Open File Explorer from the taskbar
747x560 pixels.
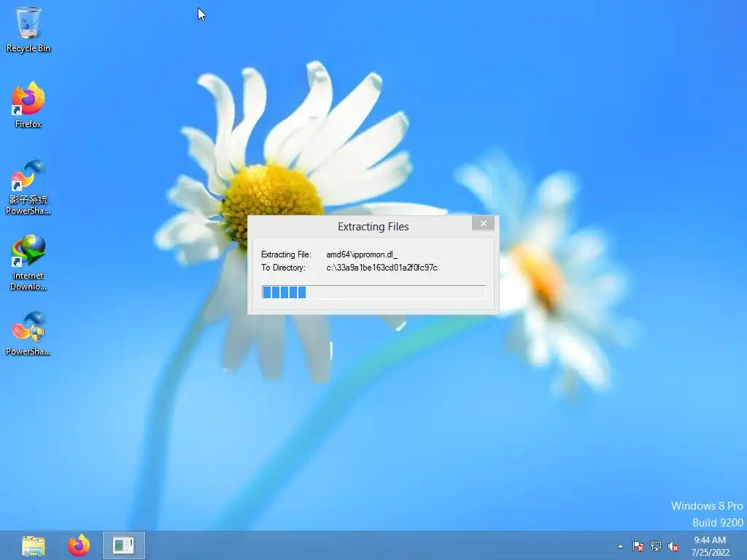pos(34,545)
